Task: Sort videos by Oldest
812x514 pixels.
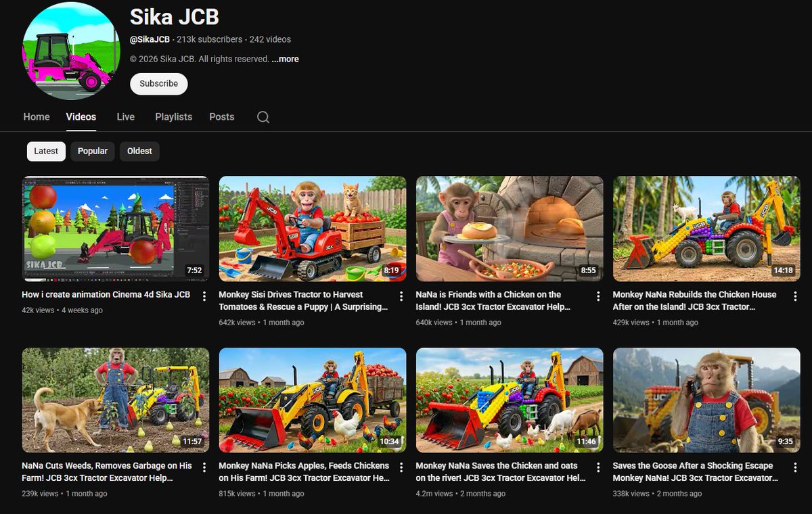Action: (x=139, y=151)
